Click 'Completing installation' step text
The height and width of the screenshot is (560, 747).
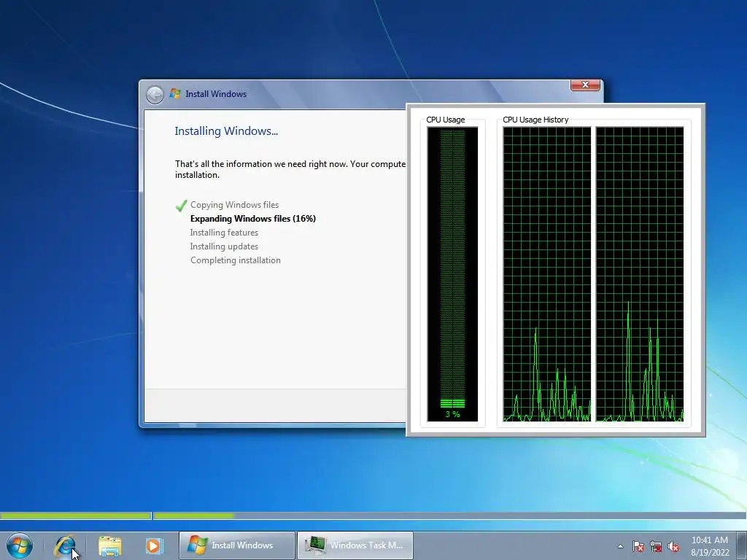236,260
